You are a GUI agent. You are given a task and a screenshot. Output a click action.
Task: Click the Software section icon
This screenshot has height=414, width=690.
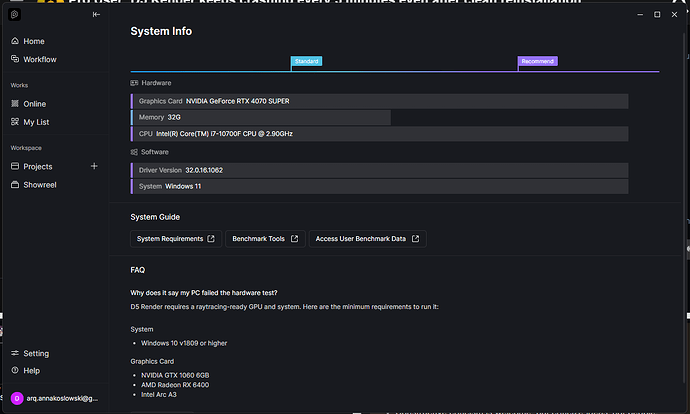tap(134, 152)
